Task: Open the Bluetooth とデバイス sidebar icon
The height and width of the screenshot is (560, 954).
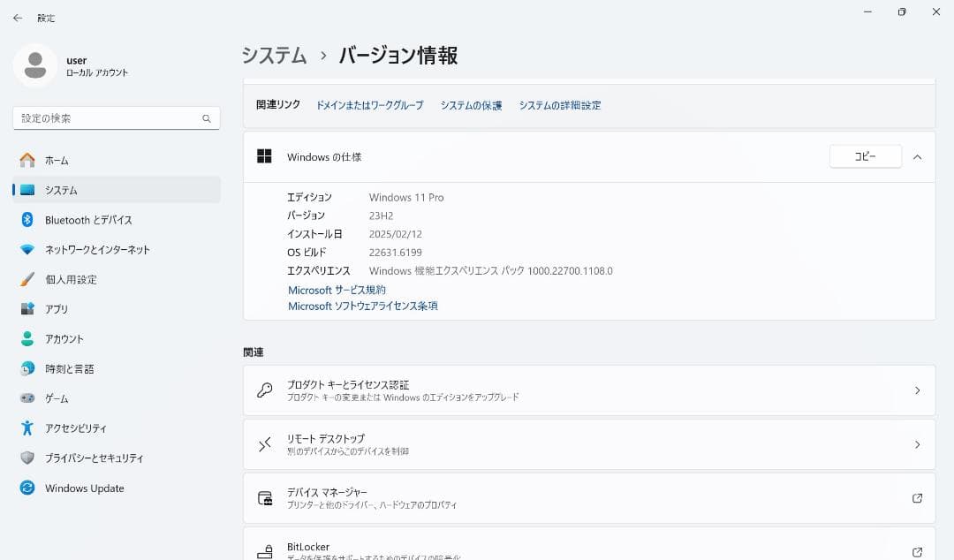Action: (x=27, y=220)
